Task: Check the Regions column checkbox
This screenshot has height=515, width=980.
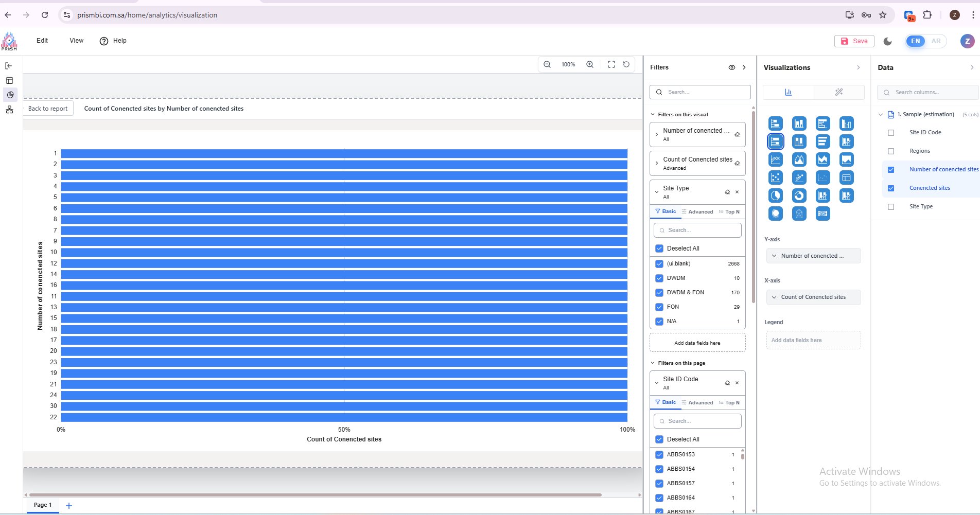Action: point(891,151)
